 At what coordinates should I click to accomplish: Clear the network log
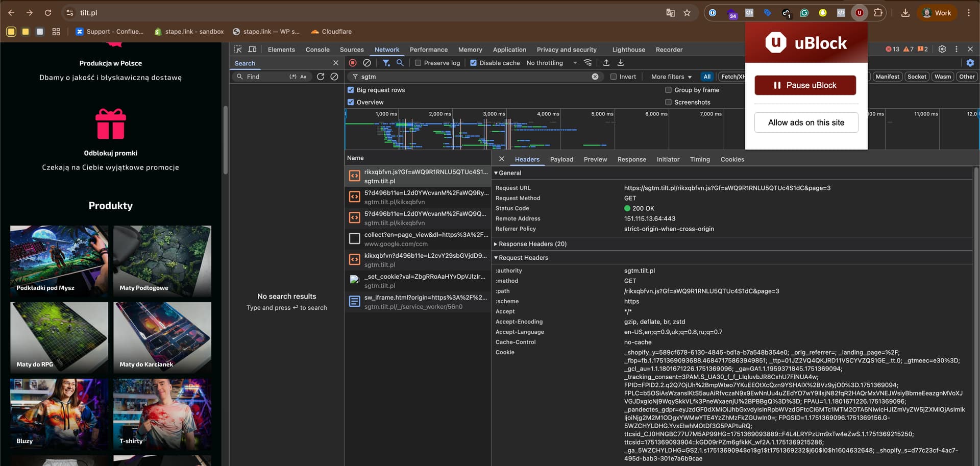(x=367, y=63)
